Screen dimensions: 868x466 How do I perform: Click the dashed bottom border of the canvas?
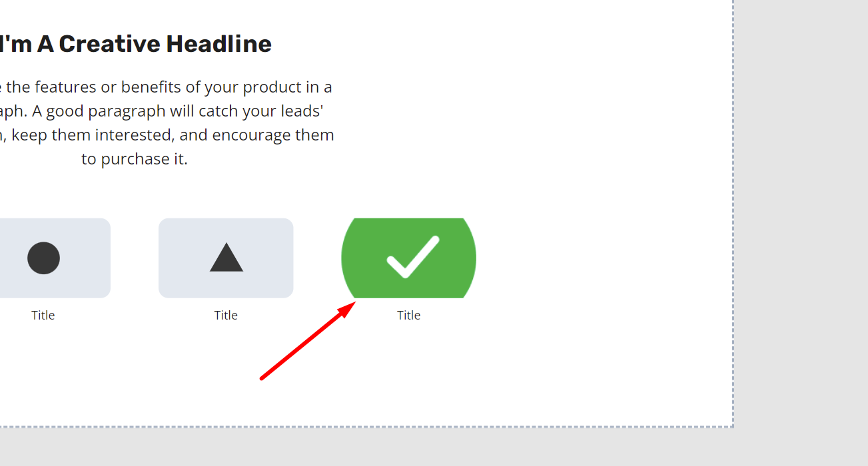click(366, 426)
